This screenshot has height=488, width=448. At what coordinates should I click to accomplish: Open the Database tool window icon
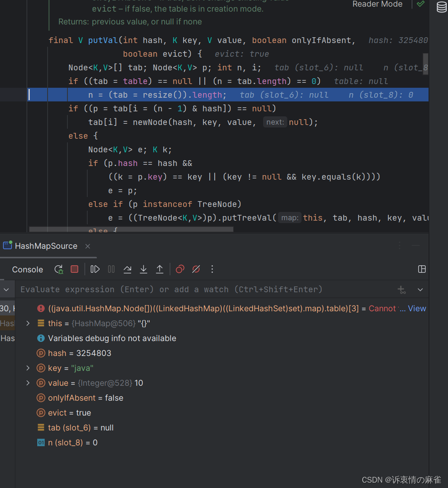point(441,7)
